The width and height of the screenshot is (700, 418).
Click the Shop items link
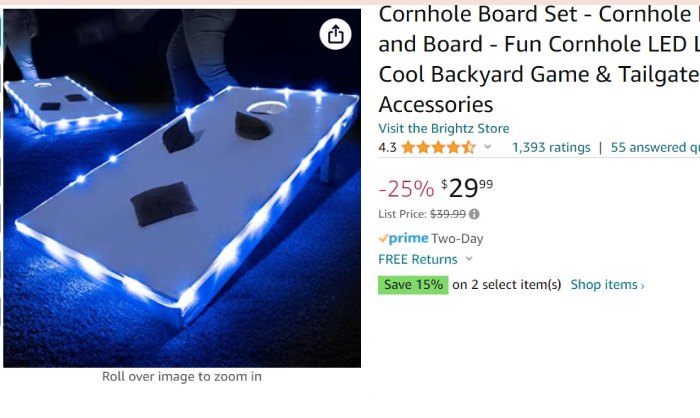coord(607,285)
